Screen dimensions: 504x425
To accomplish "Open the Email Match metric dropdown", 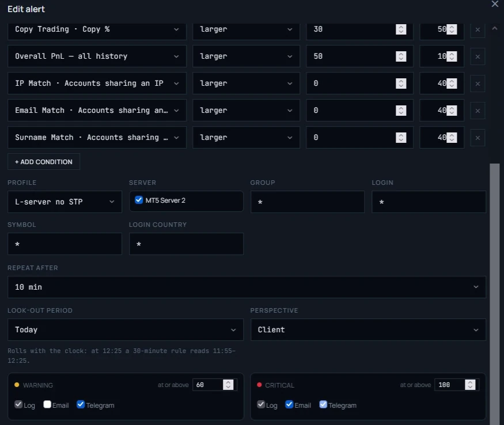I will (x=97, y=110).
